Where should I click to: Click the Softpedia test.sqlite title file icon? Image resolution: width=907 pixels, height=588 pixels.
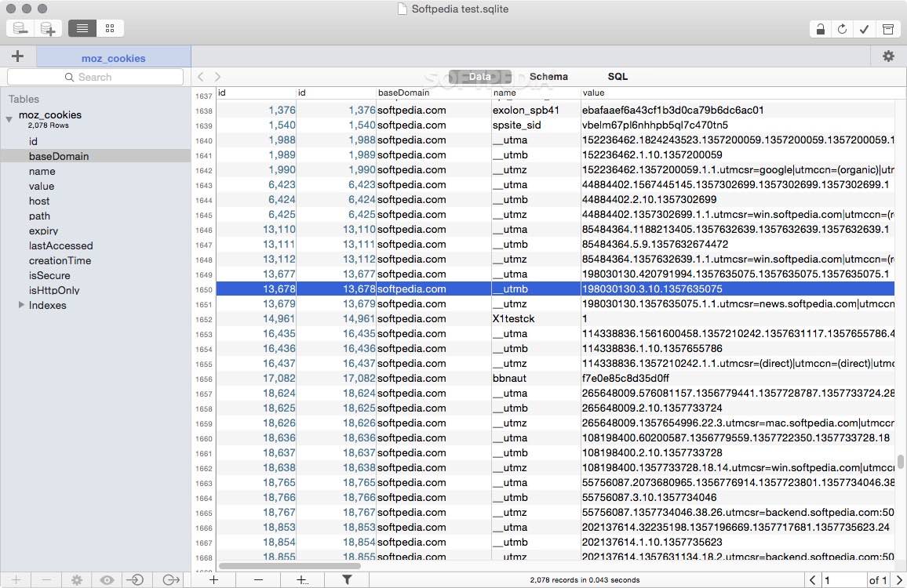[x=402, y=9]
